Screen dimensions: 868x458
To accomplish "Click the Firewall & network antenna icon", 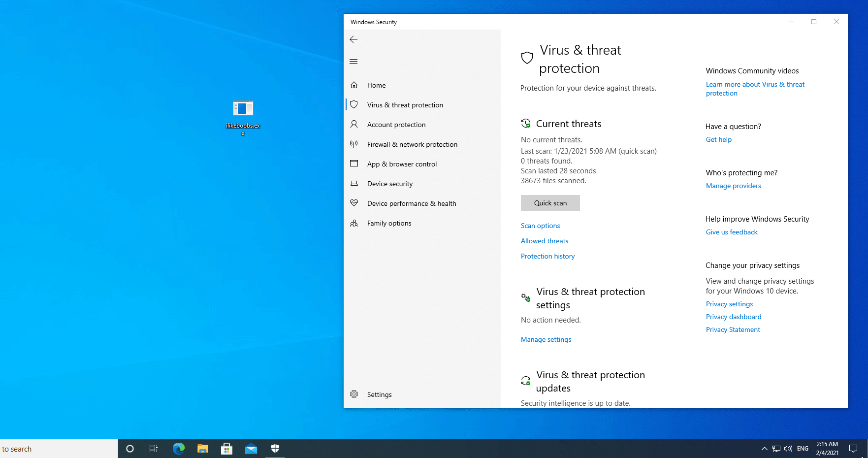I will (354, 144).
